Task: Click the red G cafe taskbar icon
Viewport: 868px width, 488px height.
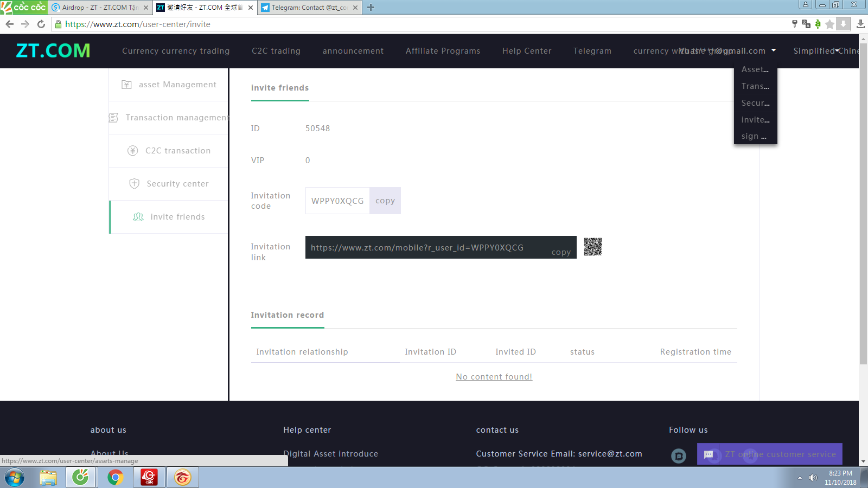Action: pyautogui.click(x=149, y=478)
